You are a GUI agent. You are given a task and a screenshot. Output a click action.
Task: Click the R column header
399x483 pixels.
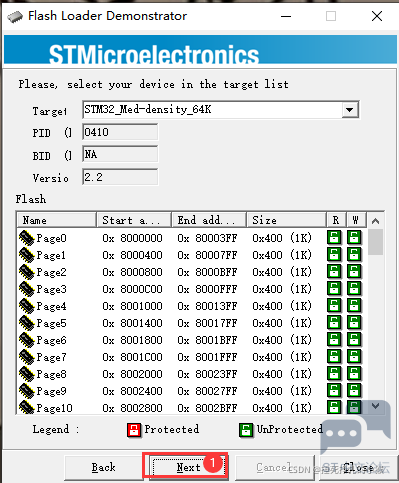pyautogui.click(x=336, y=220)
